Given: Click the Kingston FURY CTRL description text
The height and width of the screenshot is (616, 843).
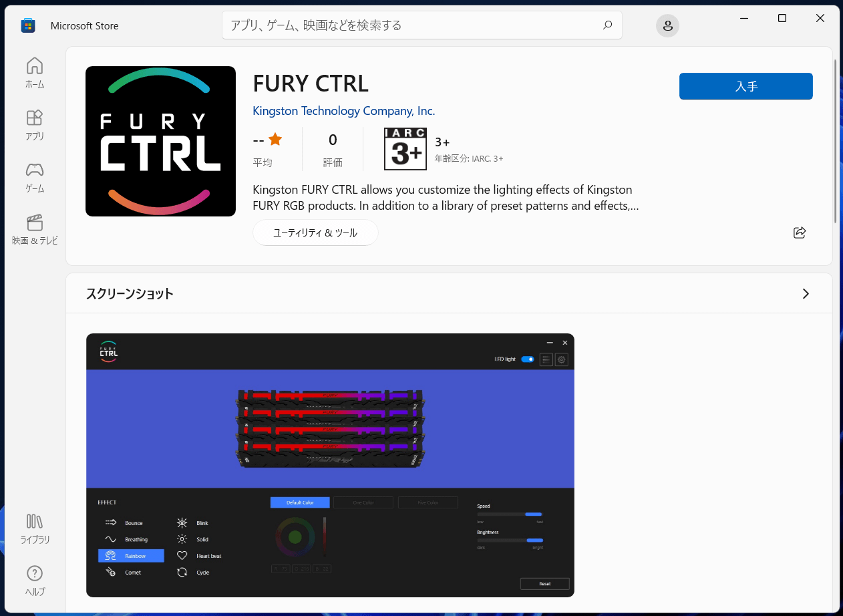Looking at the screenshot, I should click(x=446, y=198).
